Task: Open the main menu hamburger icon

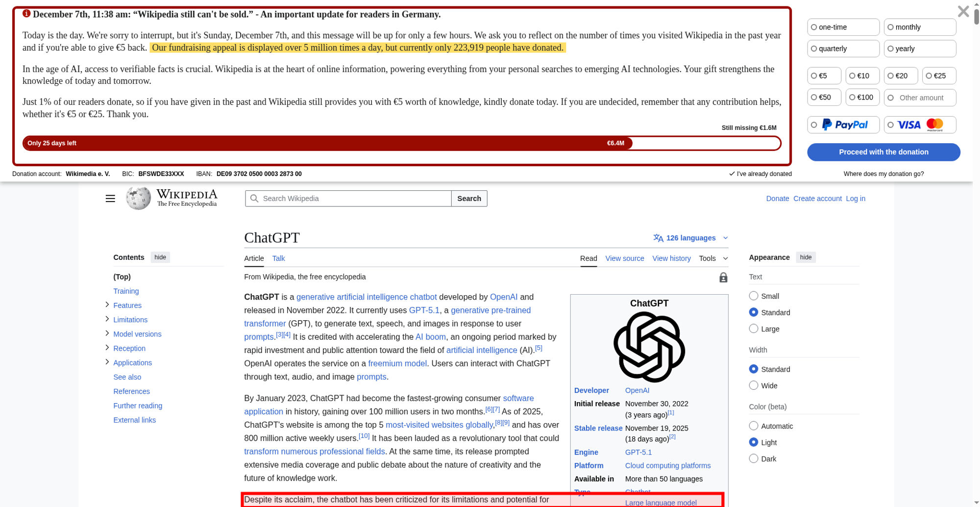Action: pos(110,199)
